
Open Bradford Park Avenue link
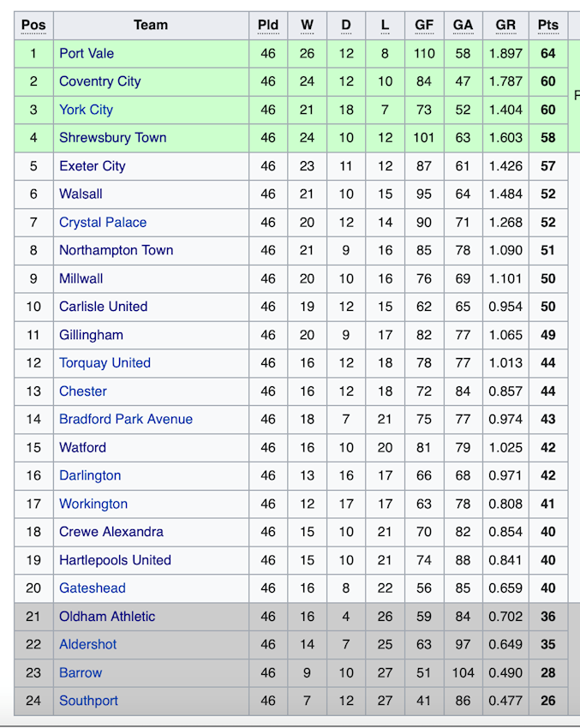126,419
